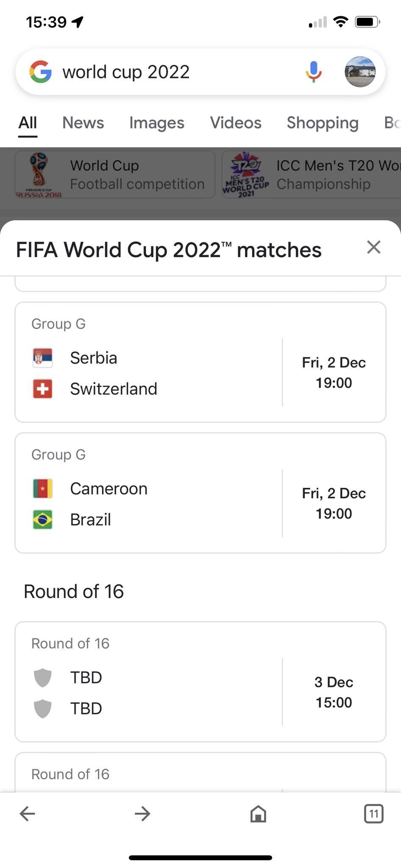Open the Serbia vs Switzerland match card
The width and height of the screenshot is (401, 868).
click(200, 362)
